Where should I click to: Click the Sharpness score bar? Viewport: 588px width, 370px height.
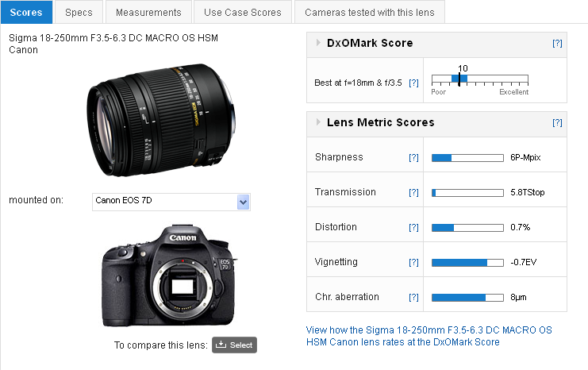point(467,158)
